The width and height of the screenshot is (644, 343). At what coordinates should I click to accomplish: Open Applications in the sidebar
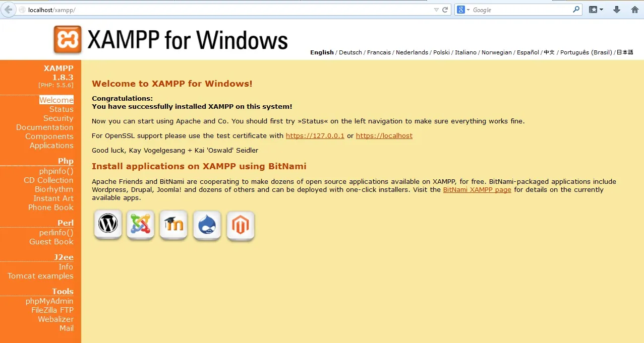click(x=51, y=146)
